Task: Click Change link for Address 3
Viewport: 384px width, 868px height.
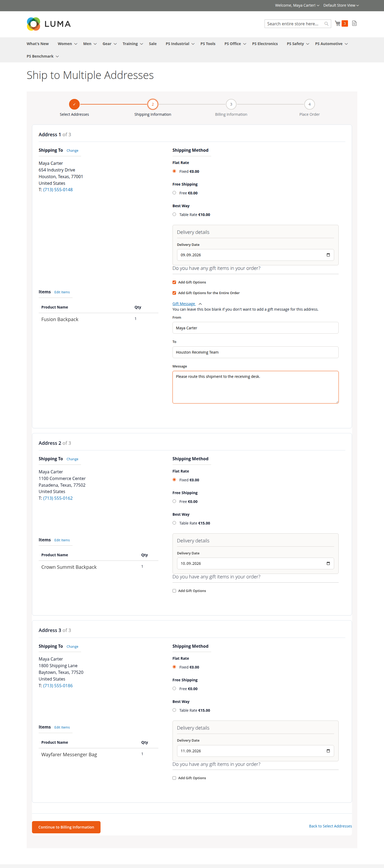Action: pos(73,646)
